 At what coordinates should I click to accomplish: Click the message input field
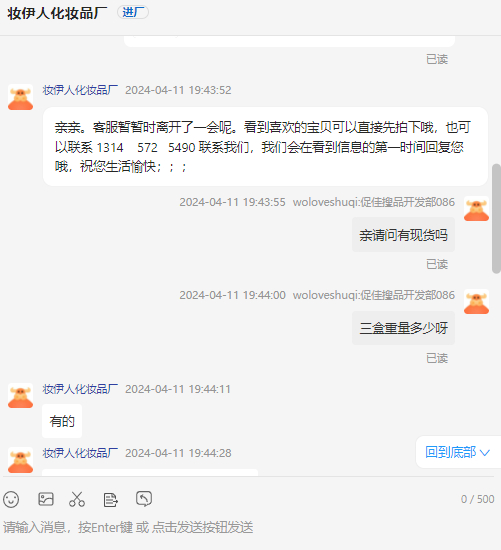(x=250, y=527)
